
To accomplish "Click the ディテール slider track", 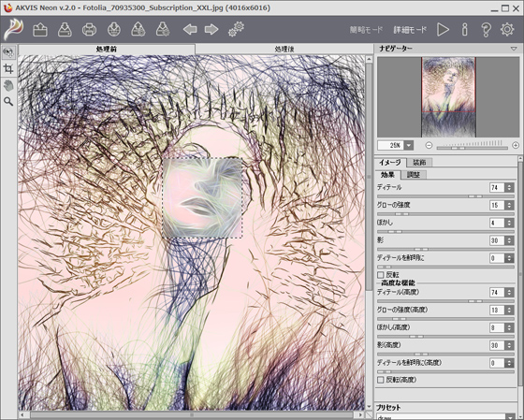I will click(445, 196).
